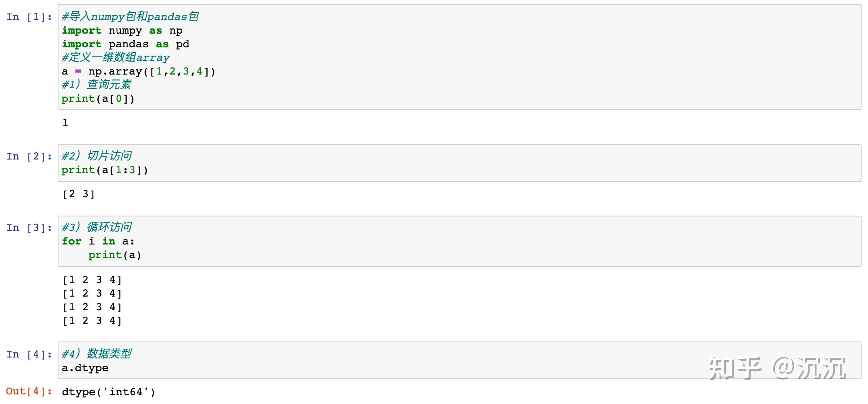Click the np.array([1,2,3,4]) definition line

coord(139,72)
